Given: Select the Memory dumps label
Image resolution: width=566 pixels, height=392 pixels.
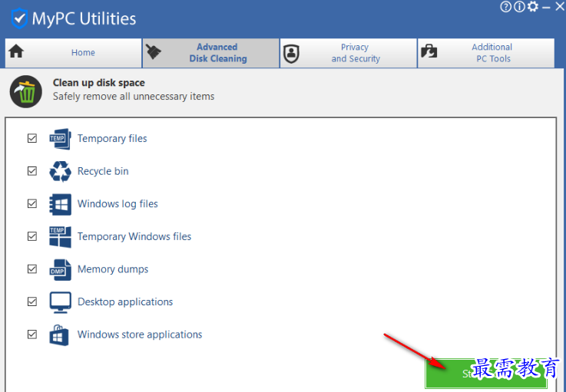Looking at the screenshot, I should point(113,269).
